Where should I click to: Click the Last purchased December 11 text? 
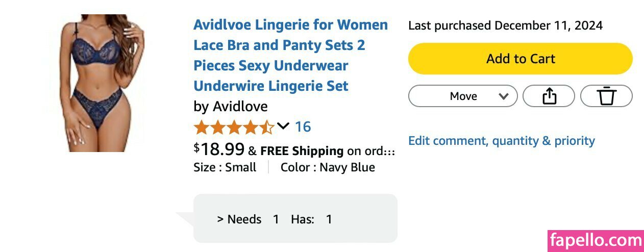[505, 26]
